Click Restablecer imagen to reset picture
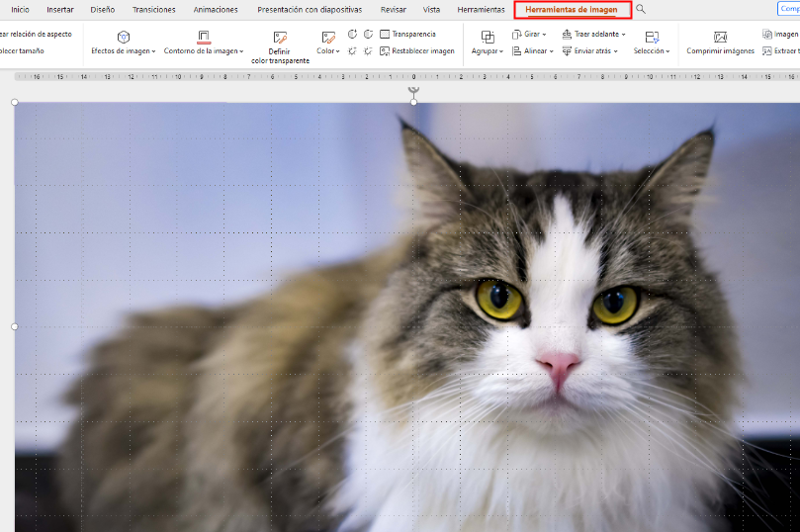The height and width of the screenshot is (532, 800). point(417,50)
